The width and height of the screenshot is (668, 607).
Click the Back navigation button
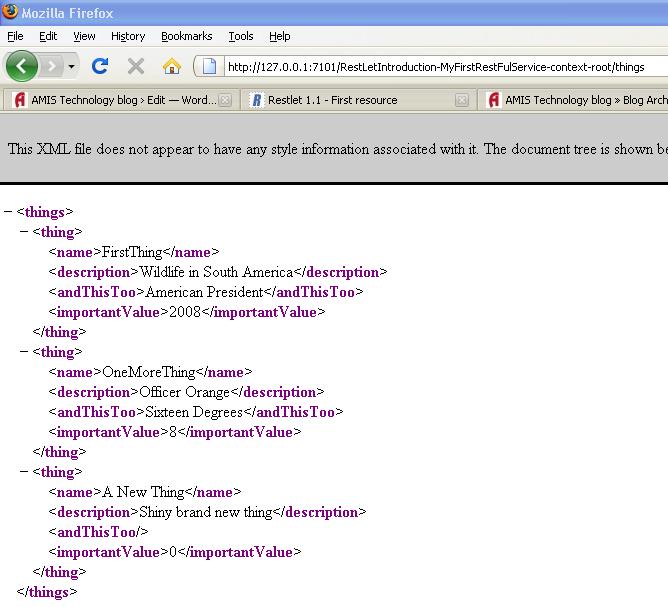pyautogui.click(x=22, y=66)
